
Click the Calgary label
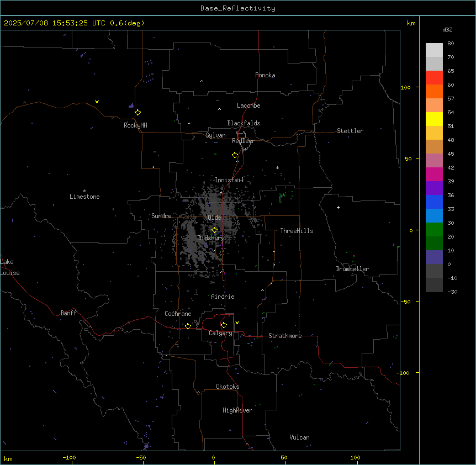220,333
